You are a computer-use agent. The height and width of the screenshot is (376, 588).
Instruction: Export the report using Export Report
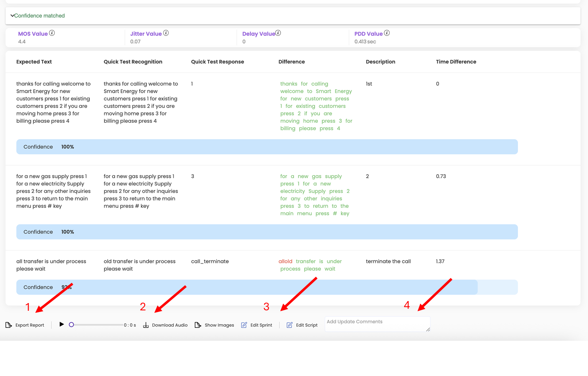pyautogui.click(x=25, y=325)
